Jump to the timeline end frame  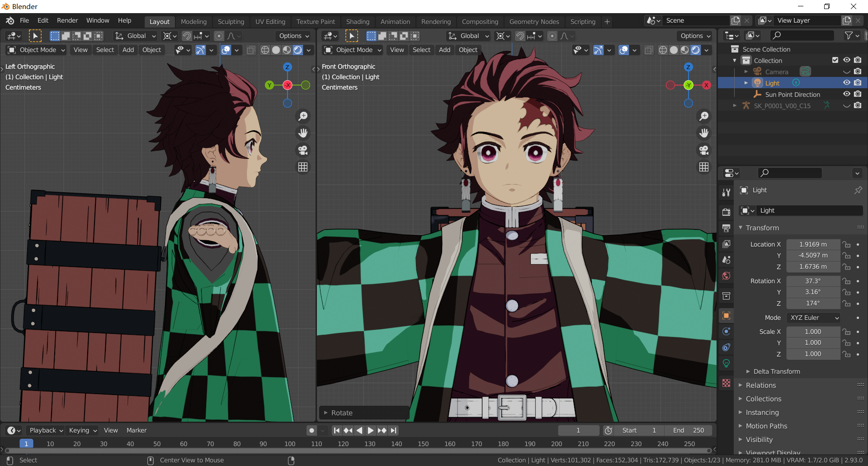point(394,430)
